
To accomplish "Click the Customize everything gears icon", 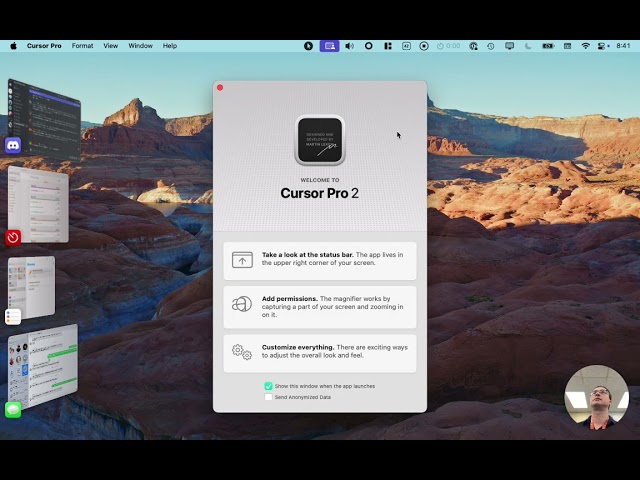I will click(242, 352).
